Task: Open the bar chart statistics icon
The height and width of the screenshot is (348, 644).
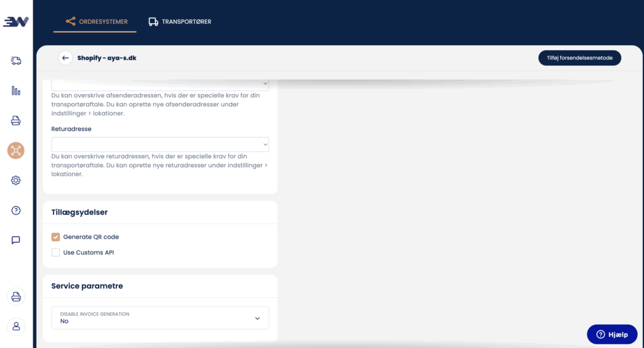Action: coord(16,90)
